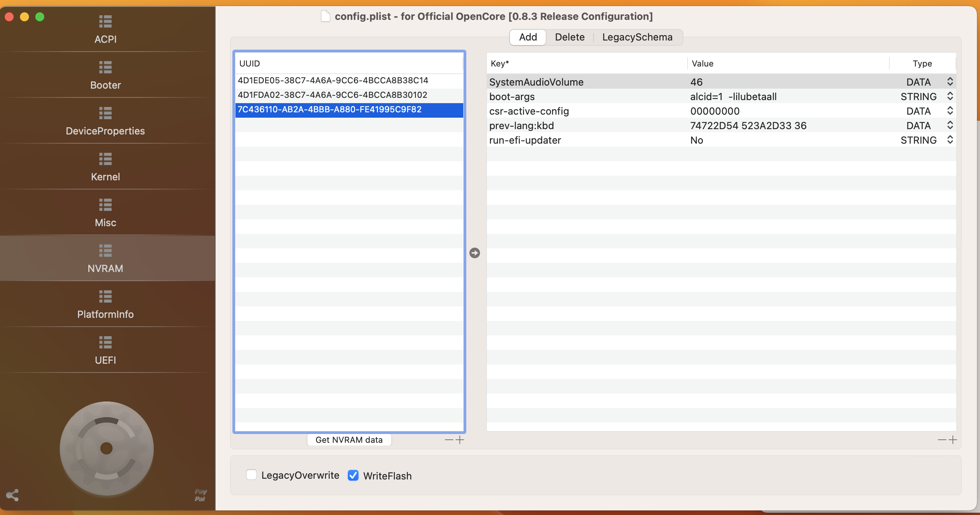Click the PayPal donate icon
Image resolution: width=980 pixels, height=515 pixels.
coord(200,495)
